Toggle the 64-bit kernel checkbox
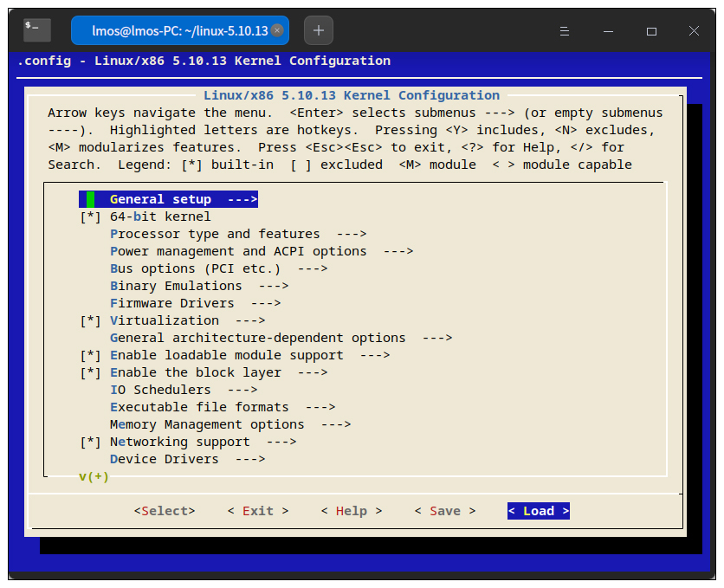 click(x=91, y=216)
